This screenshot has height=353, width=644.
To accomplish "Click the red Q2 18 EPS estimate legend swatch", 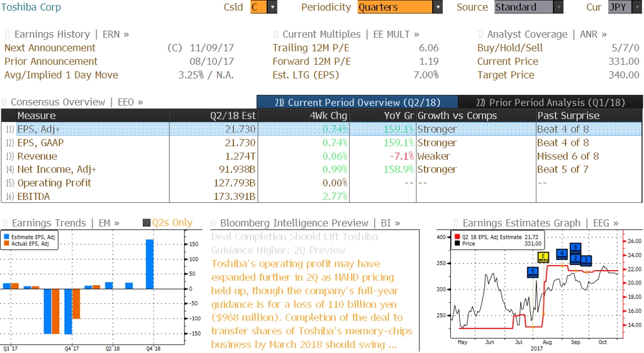I will [x=457, y=237].
